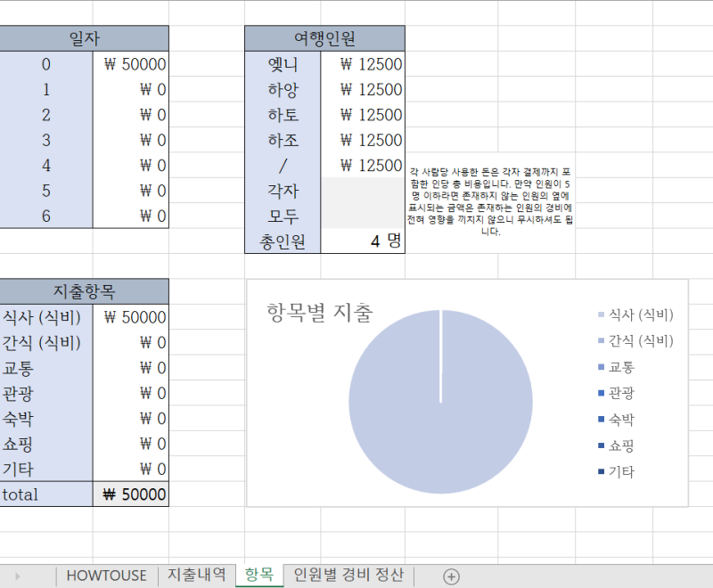Select the 식사 (식비) category cell

(46, 317)
